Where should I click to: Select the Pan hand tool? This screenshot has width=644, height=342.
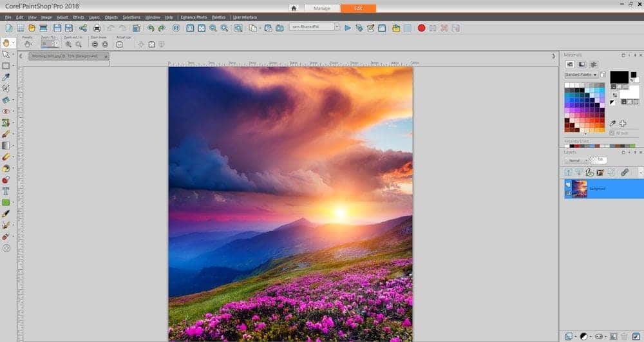(x=6, y=43)
